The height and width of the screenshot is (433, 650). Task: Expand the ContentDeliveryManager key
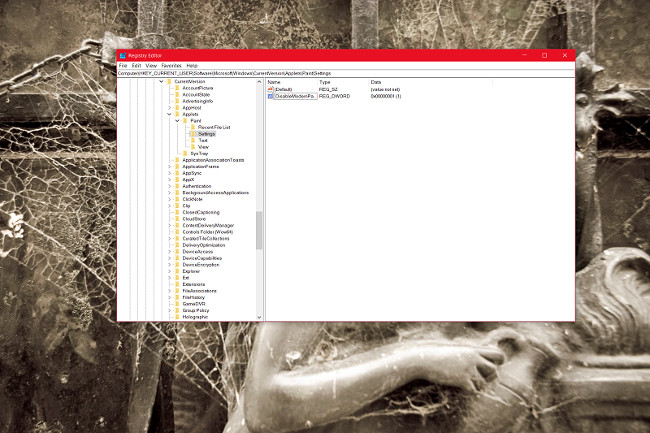(x=169, y=225)
